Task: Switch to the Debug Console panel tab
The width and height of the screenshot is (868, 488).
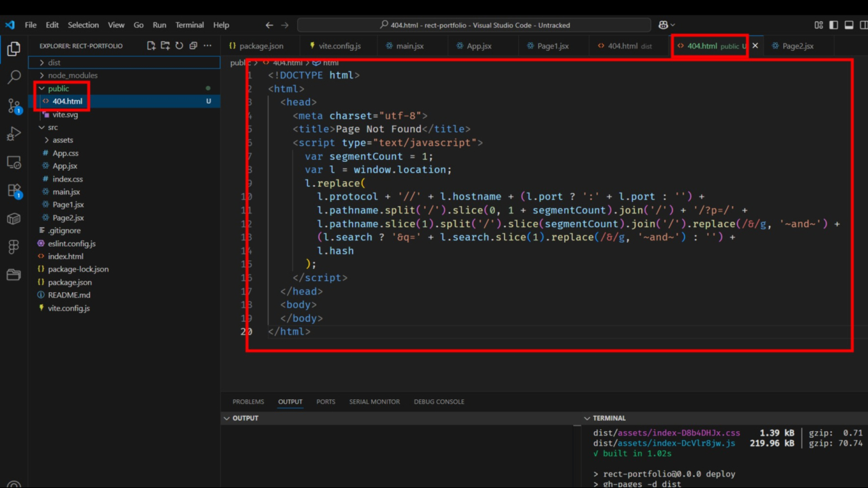Action: click(439, 402)
